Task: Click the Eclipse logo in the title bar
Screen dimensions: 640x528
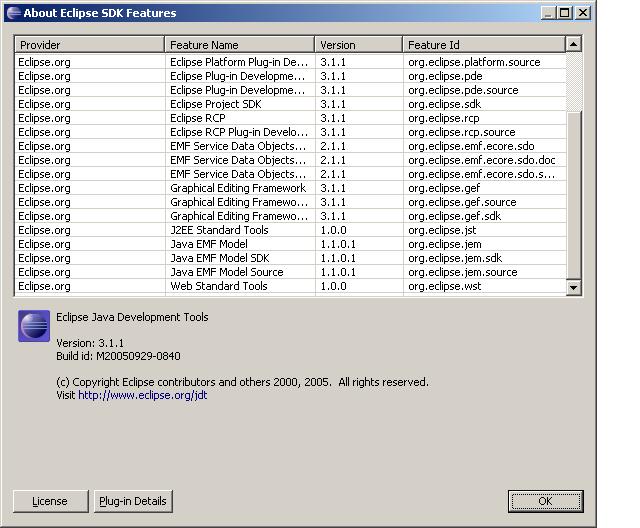Action: pos(12,13)
